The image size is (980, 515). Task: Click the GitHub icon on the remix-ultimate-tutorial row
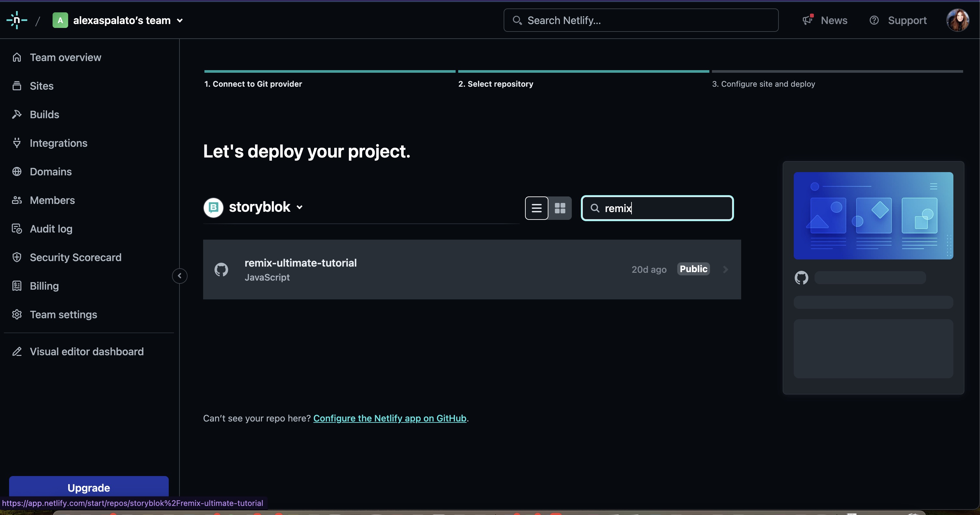click(x=221, y=269)
